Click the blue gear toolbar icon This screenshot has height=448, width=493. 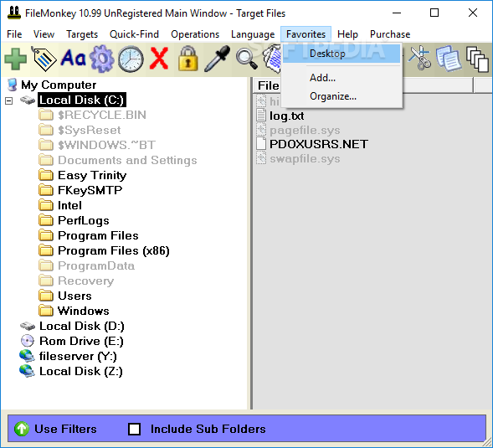pos(102,59)
